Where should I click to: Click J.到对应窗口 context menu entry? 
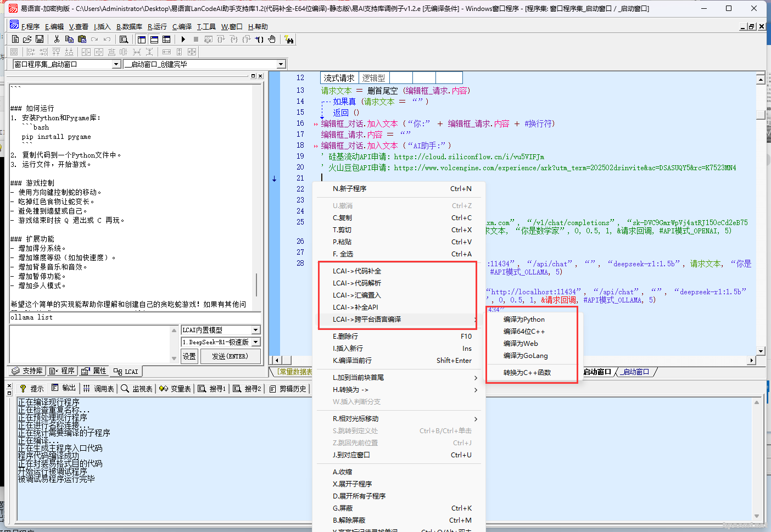[x=399, y=455]
